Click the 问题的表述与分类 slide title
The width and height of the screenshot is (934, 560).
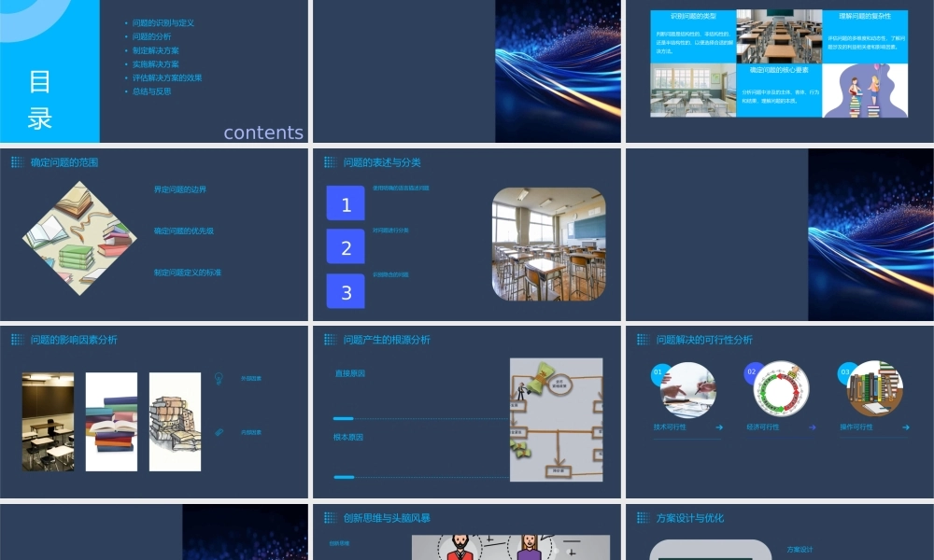point(382,162)
